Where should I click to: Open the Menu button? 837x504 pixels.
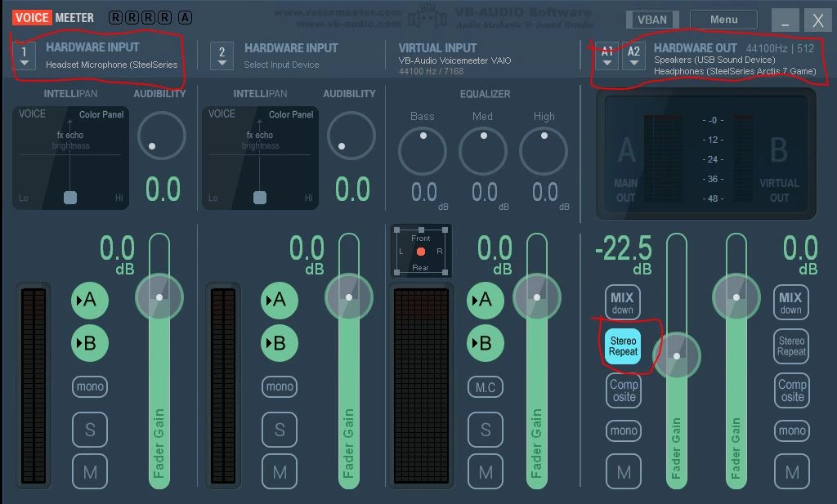[724, 20]
